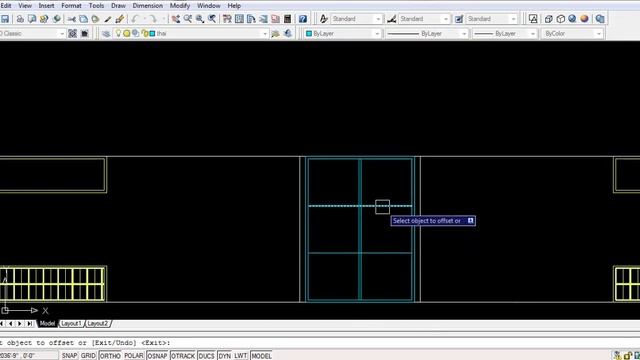The image size is (640, 360).
Task: Toggle OSNAP in status bar
Action: (x=157, y=356)
